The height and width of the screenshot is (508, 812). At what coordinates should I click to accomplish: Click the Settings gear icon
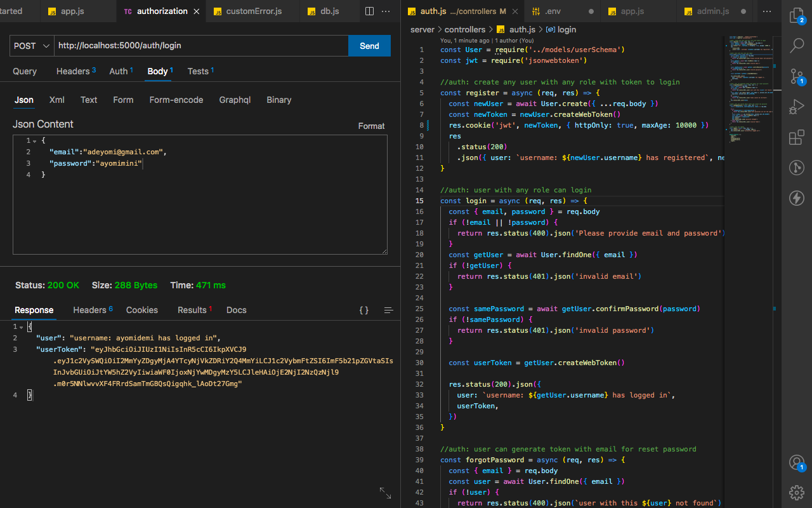point(797,493)
